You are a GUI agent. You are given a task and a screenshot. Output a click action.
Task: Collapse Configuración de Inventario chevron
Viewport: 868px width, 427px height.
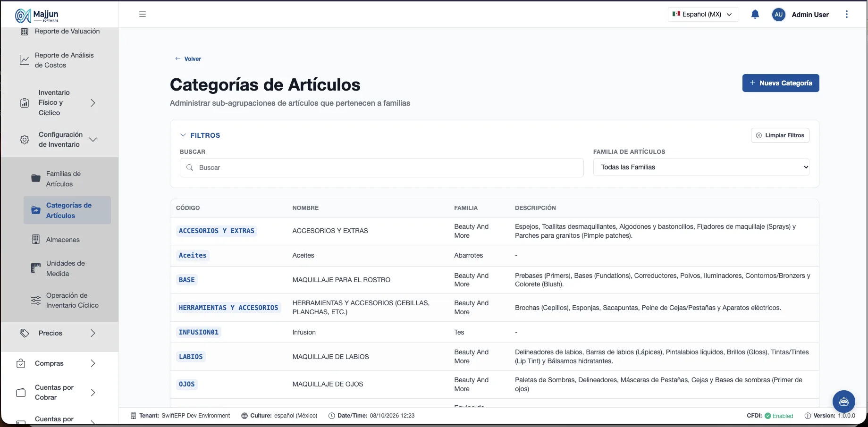point(93,140)
